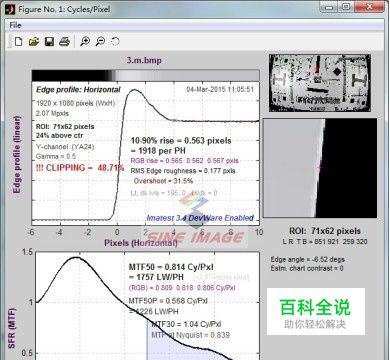Click the 'SFR (MTF)' vertical axis label

click(11, 328)
